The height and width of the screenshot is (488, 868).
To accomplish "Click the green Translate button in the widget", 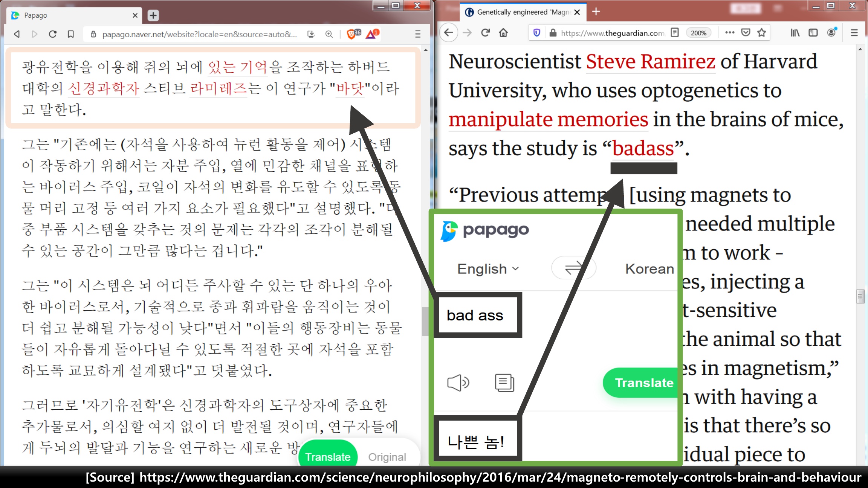I will point(643,383).
